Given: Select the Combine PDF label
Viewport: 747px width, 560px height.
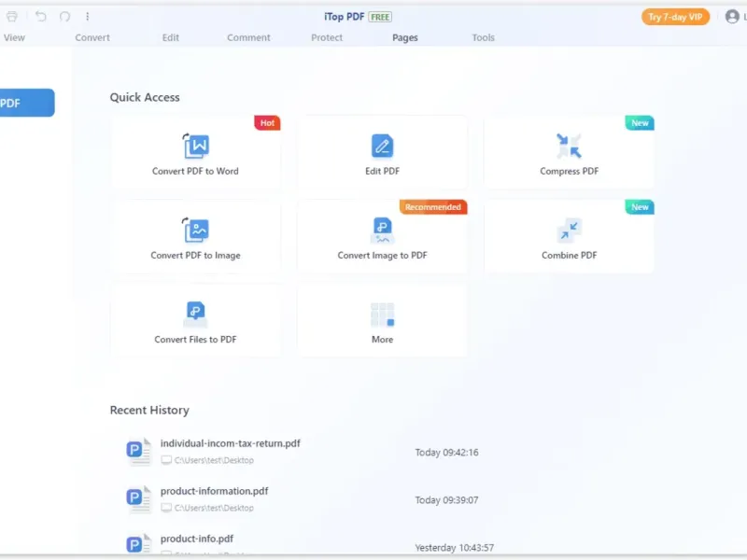Looking at the screenshot, I should (x=569, y=255).
